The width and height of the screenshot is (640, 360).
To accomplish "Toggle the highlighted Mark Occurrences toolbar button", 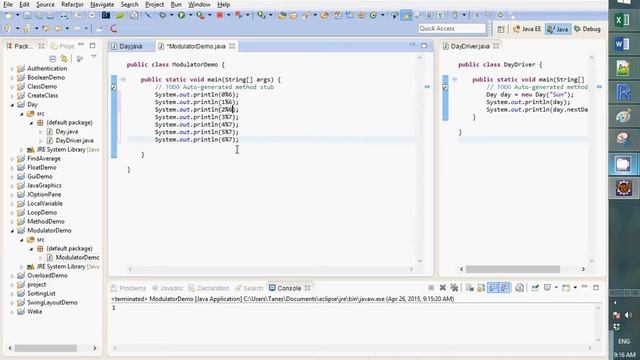I will click(x=406, y=16).
